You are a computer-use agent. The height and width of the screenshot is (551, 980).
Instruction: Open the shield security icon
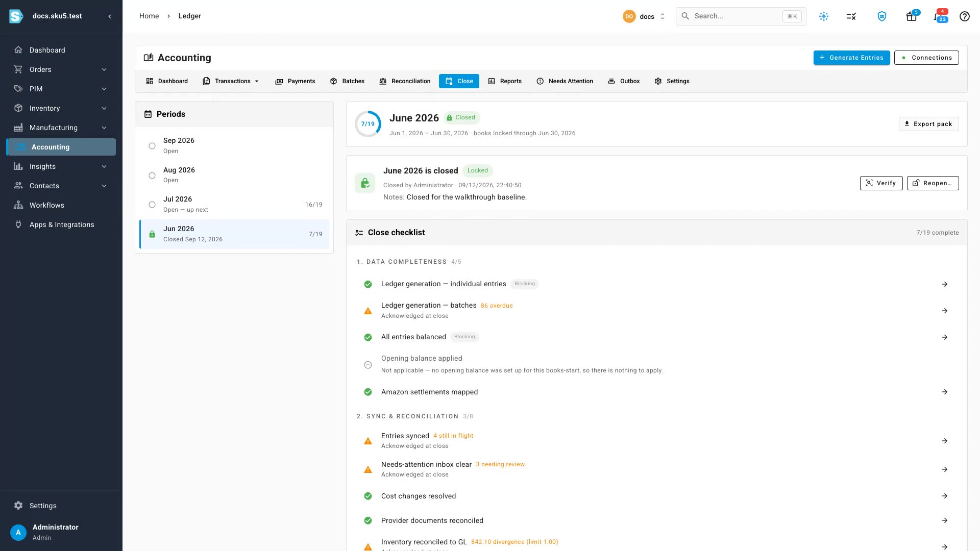(x=882, y=16)
